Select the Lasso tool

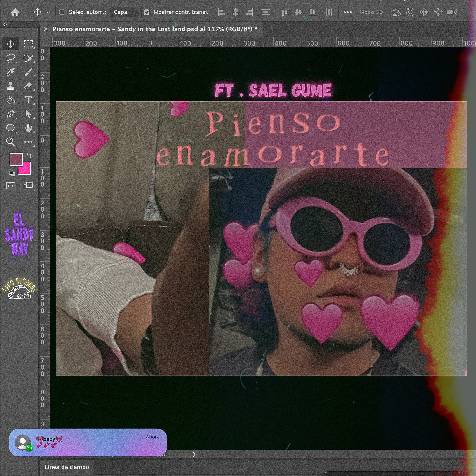[10, 58]
